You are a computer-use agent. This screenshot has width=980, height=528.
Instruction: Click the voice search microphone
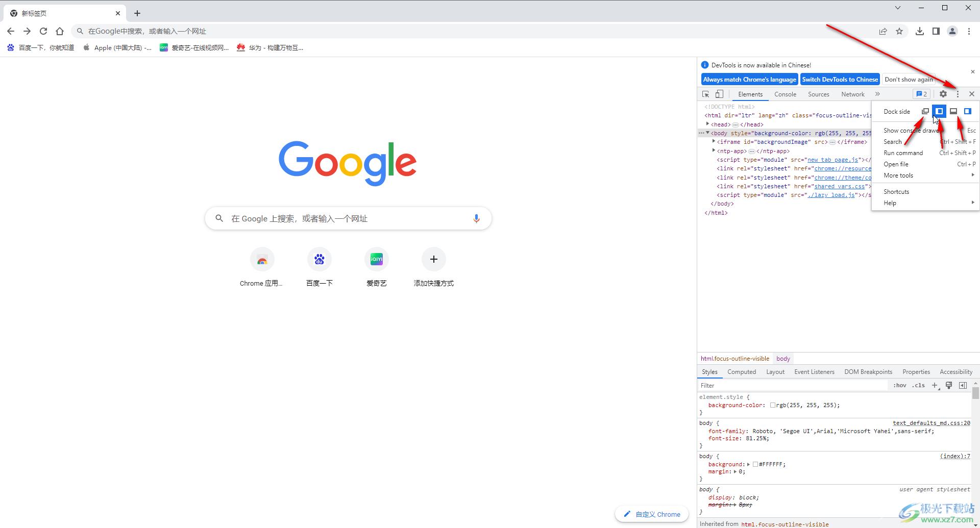pos(476,218)
